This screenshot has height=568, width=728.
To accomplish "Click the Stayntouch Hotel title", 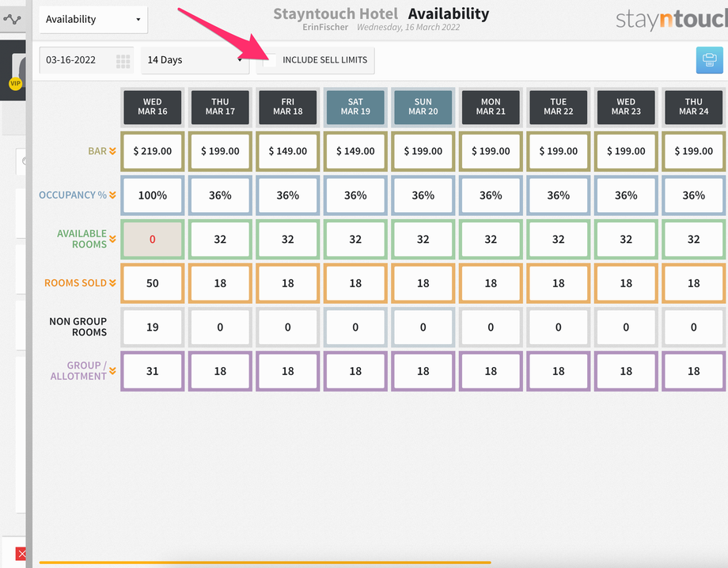I will tap(336, 14).
